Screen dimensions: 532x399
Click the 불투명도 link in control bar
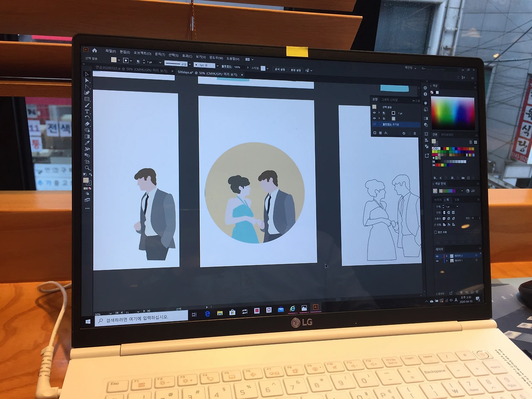[227, 66]
